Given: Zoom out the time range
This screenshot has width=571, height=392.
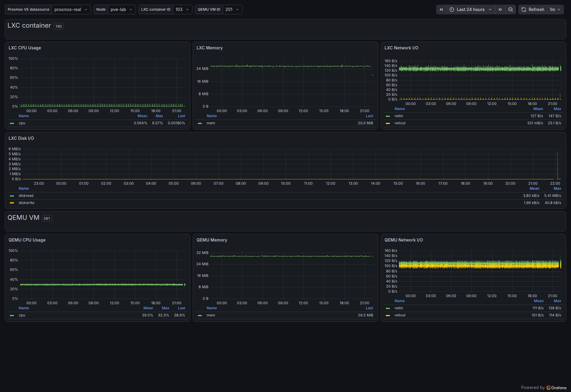Looking at the screenshot, I should click(511, 10).
